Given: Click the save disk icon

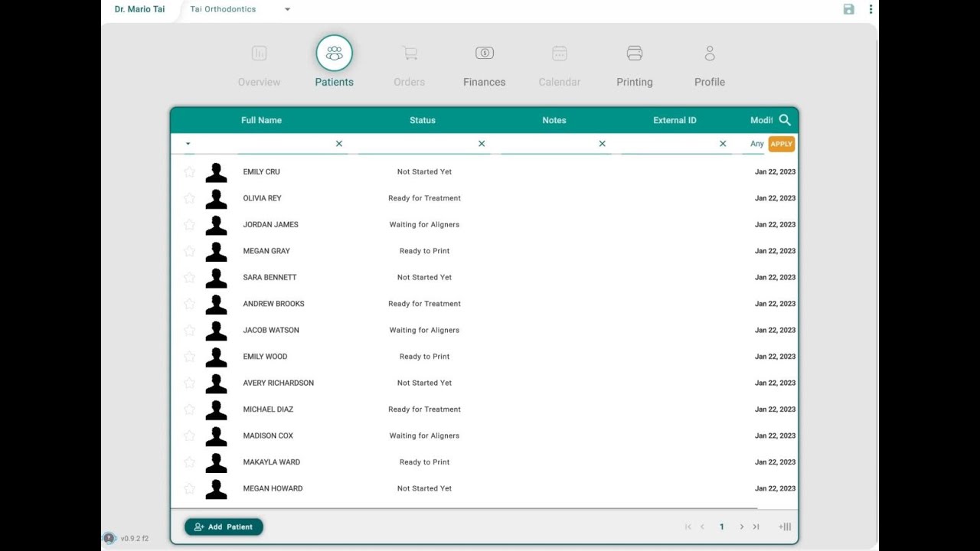Looking at the screenshot, I should click(848, 9).
